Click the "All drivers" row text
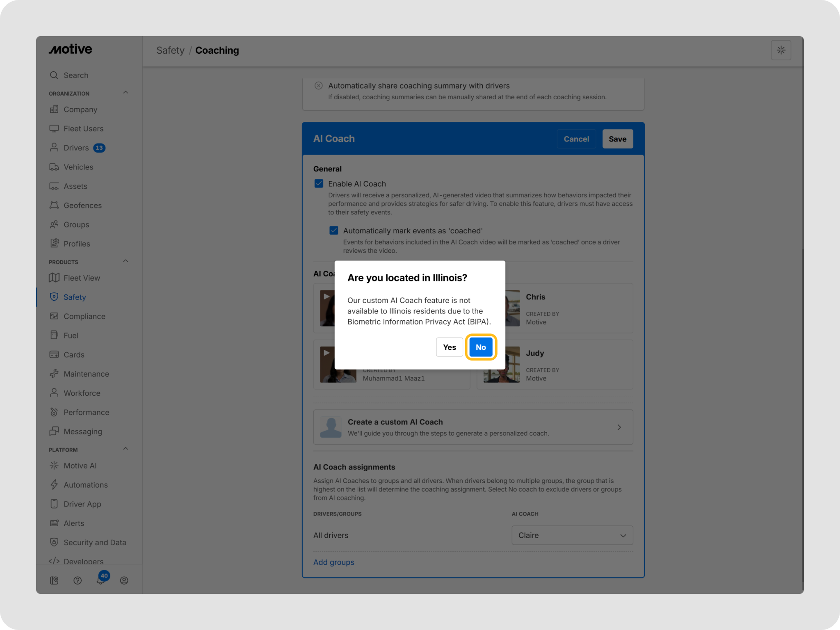Screen dimensions: 840x630 331,535
